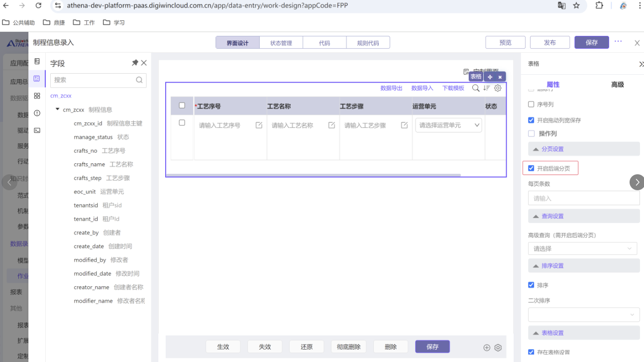Click the right circular arrow button
This screenshot has height=362, width=644.
[637, 182]
